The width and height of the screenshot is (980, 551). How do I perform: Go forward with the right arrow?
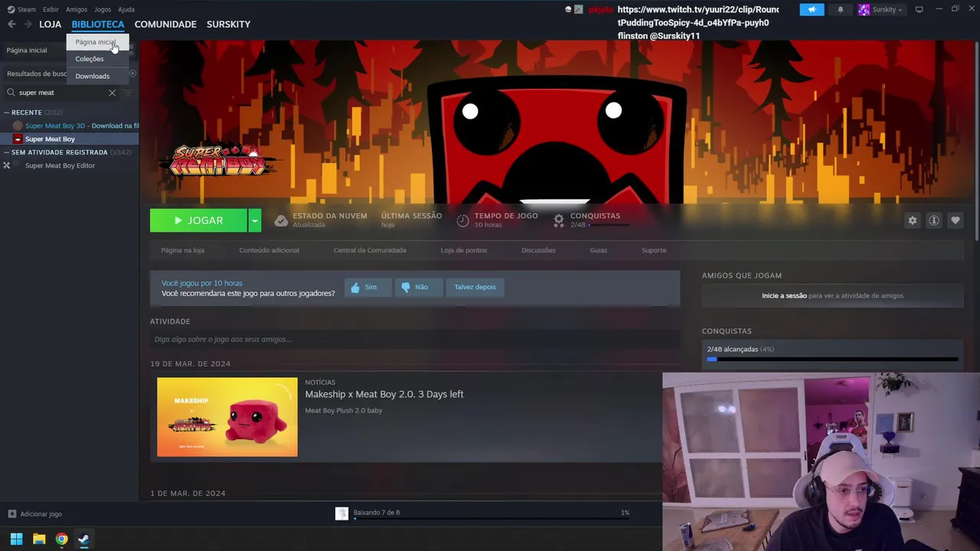28,24
